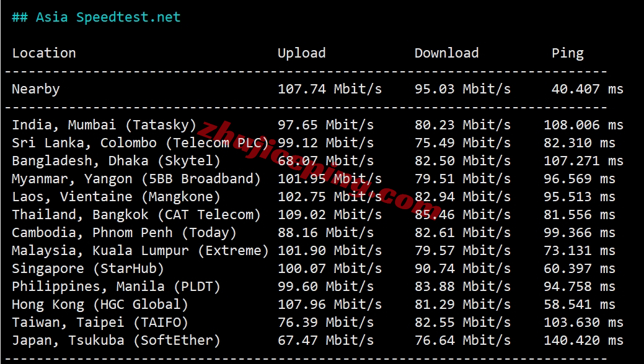Click Japan Tsukuba ping 140.420 ms

584,340
